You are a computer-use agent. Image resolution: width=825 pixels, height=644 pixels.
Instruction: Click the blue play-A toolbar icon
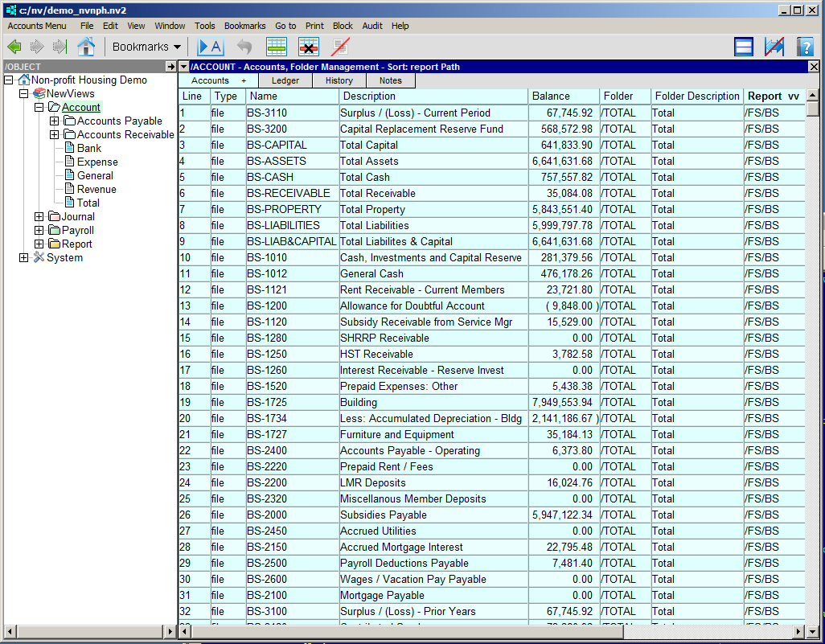click(210, 47)
